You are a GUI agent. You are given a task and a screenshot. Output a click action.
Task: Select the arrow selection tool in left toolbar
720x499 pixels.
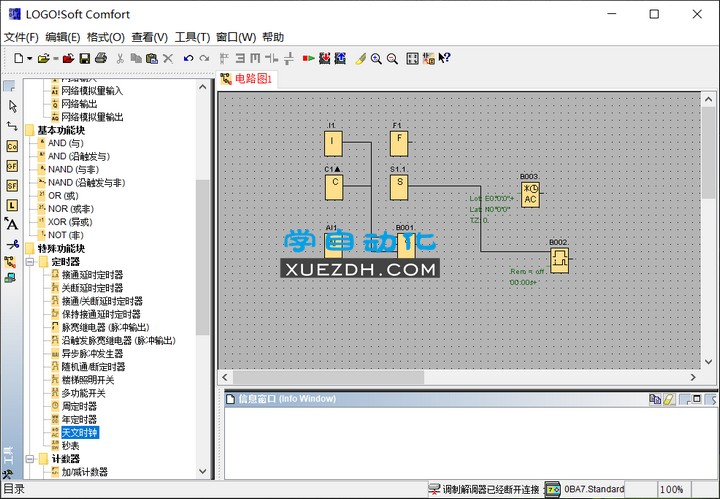tap(12, 107)
